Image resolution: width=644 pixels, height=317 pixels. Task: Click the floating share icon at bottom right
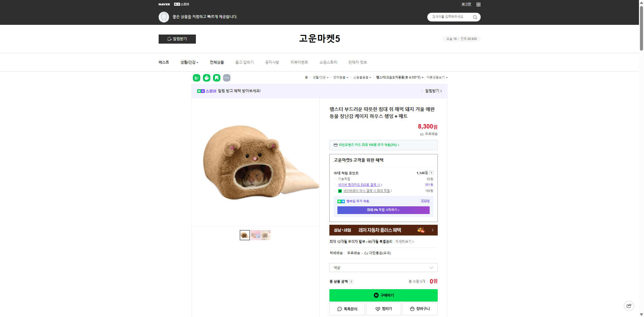629,306
